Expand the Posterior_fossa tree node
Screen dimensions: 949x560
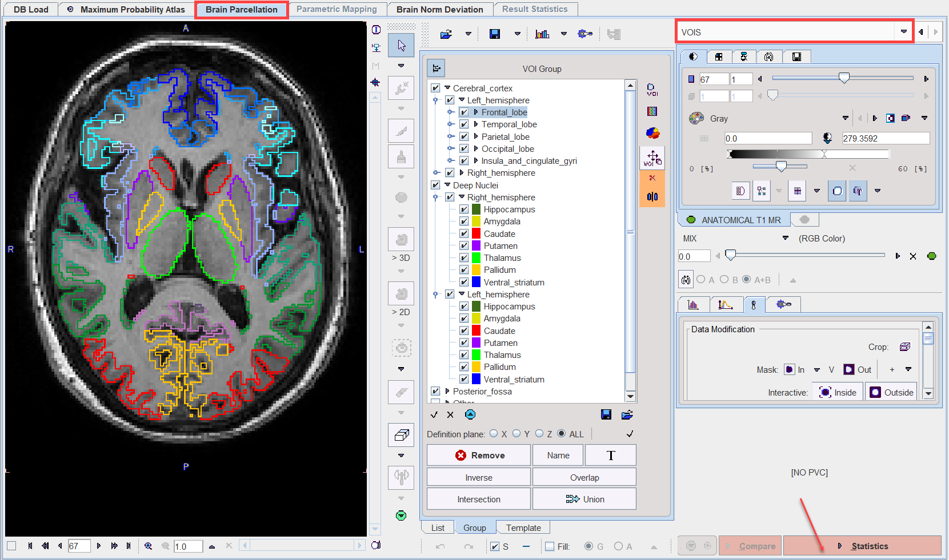(x=447, y=392)
